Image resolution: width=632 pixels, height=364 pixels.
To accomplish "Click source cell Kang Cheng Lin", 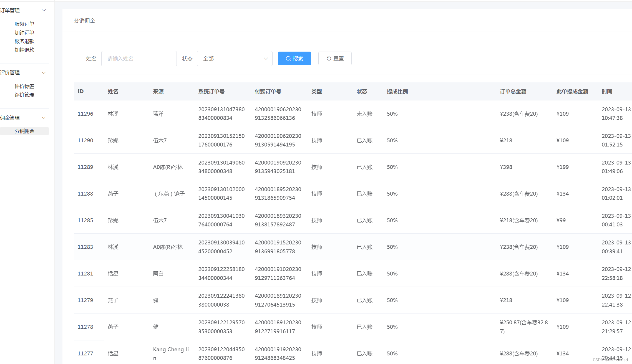I will pyautogui.click(x=171, y=353).
